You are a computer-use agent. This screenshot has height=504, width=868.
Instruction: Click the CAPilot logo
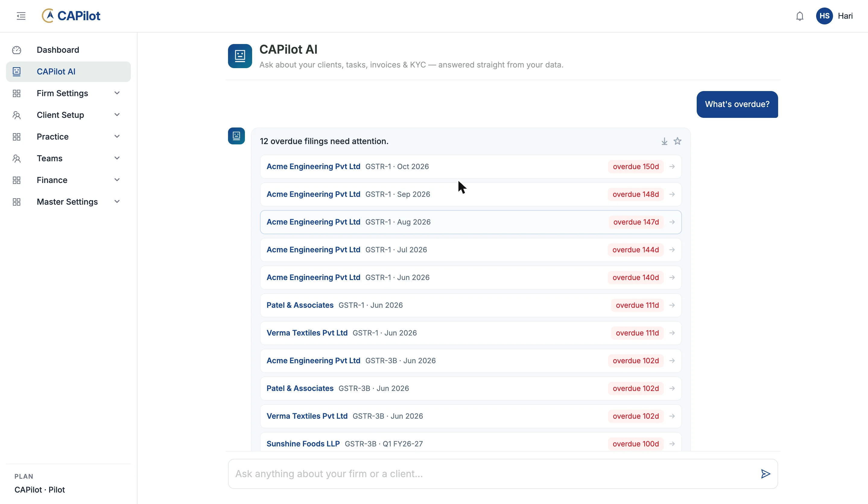click(71, 16)
